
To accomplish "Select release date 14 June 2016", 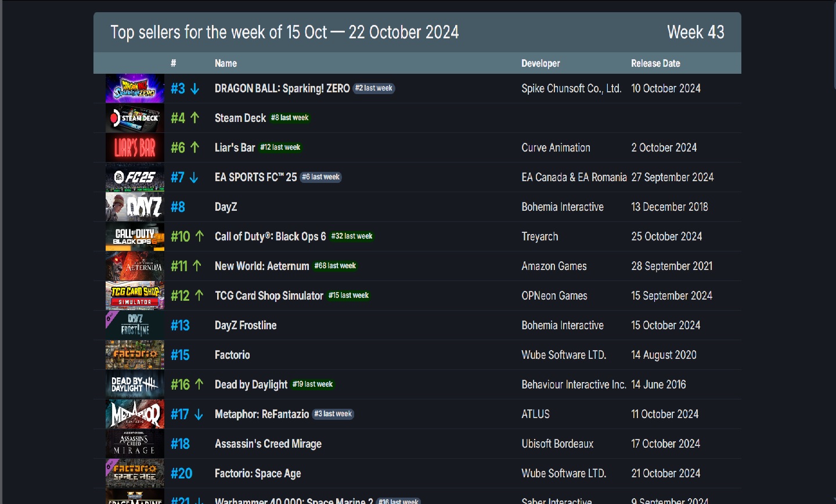I will [658, 384].
